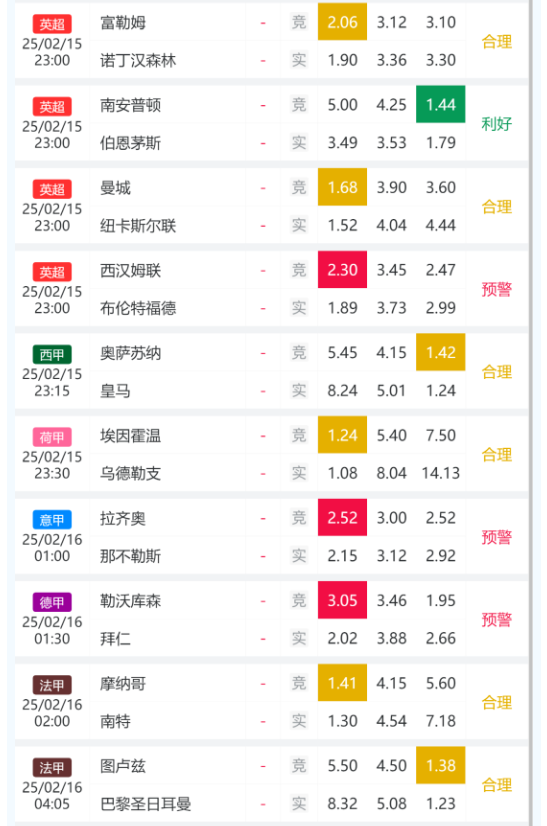Click the red 英超 badge for 富勒姆 match
Viewport: 547px width, 826px height.
(52, 24)
